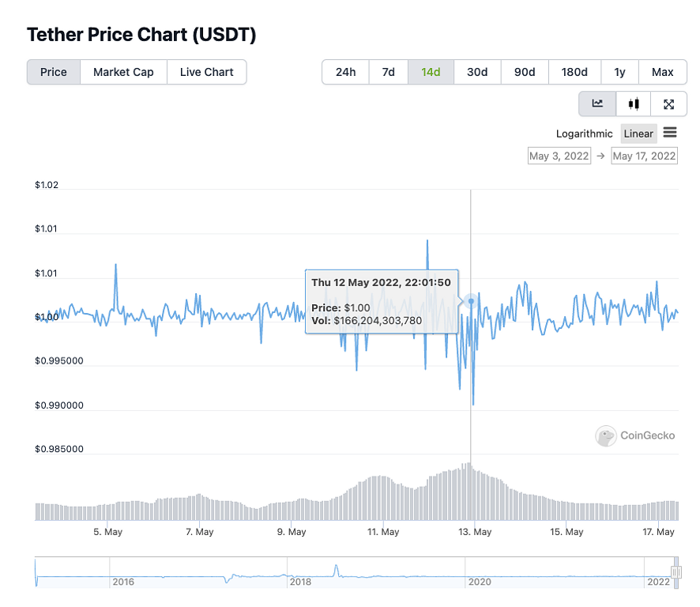Click the start date field May 3, 2022

point(559,156)
